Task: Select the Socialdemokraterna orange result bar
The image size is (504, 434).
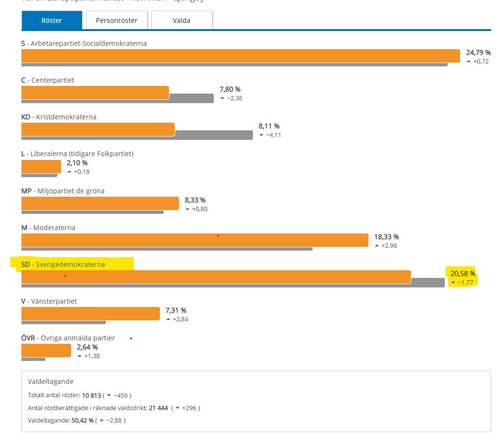Action: click(241, 56)
